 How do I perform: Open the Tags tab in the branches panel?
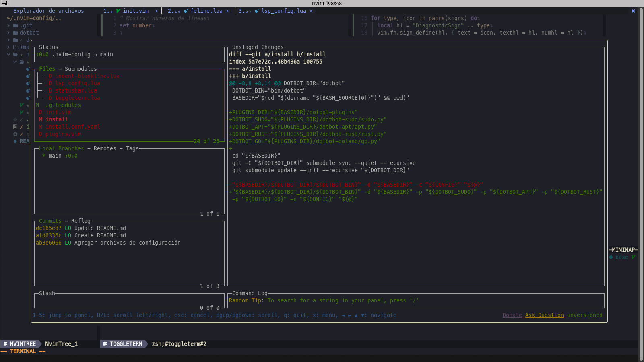[x=132, y=148]
